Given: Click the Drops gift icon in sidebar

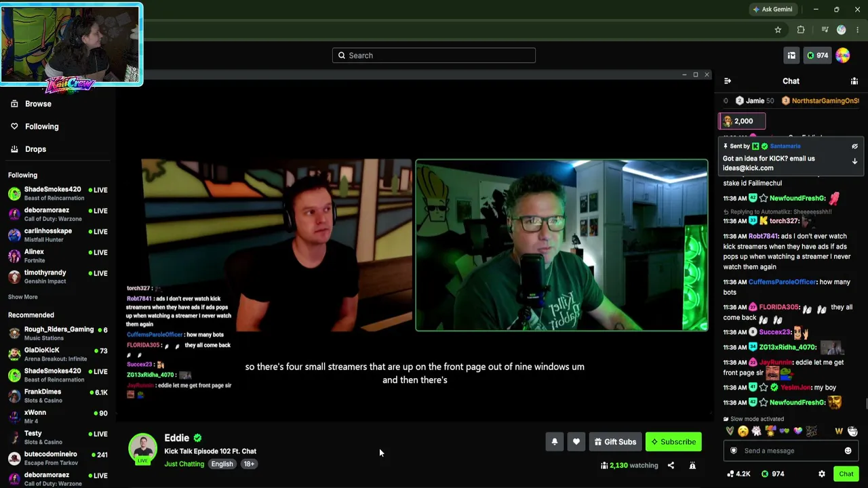Looking at the screenshot, I should [14, 149].
